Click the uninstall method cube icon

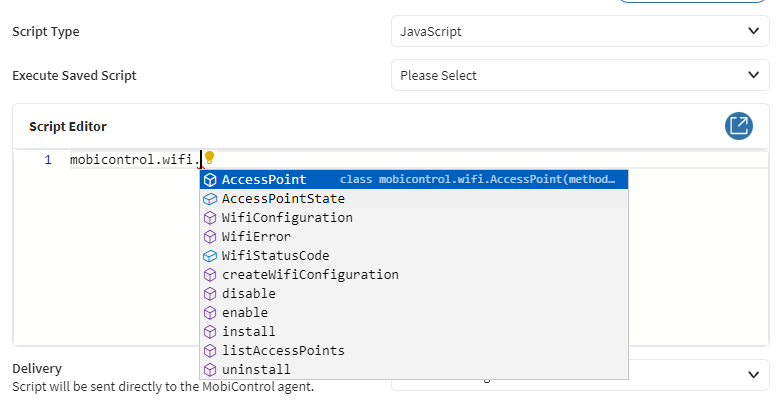(210, 370)
